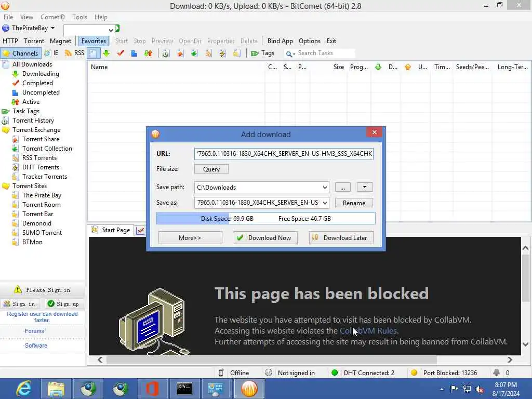
Task: Click the DHT Torrents lightning toolbar icon
Action: click(222, 54)
